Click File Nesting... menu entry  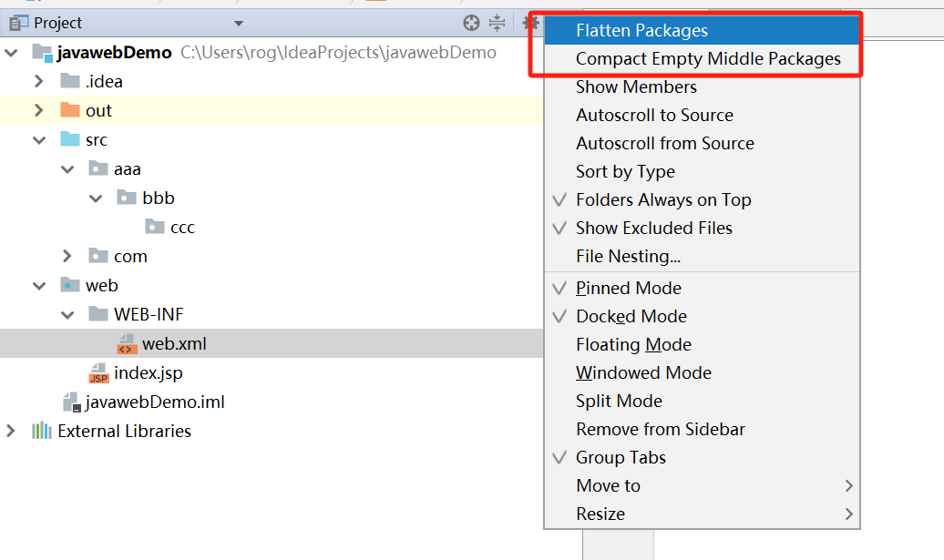pos(628,256)
